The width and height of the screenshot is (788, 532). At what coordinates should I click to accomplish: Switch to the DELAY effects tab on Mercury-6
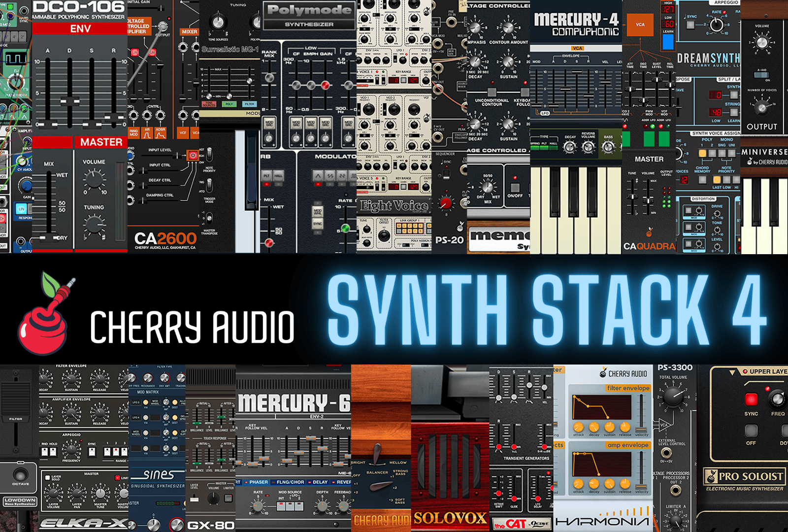coord(318,482)
